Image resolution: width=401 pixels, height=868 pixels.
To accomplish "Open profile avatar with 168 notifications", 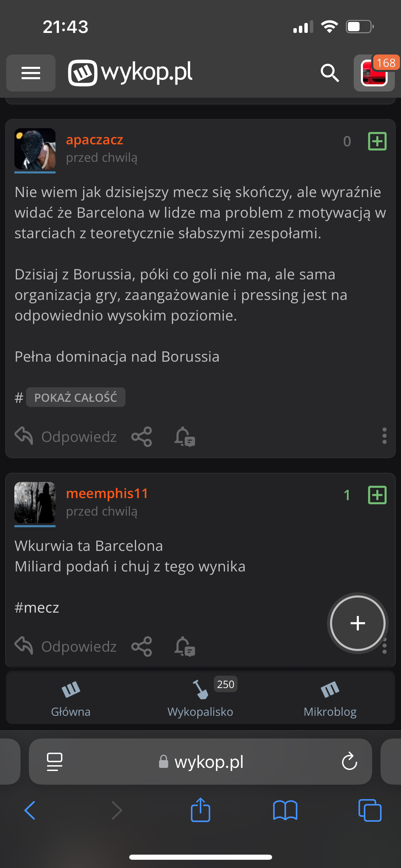I will (x=374, y=73).
